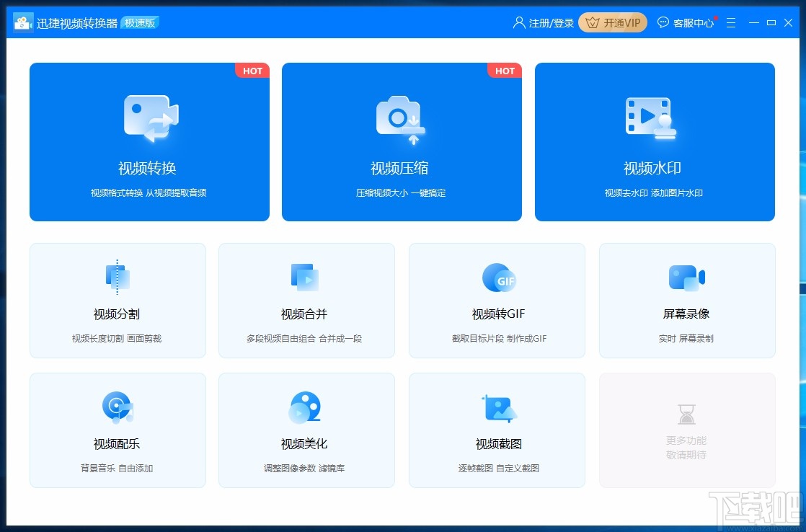Image resolution: width=806 pixels, height=532 pixels.
Task: Open the hamburger settings menu
Action: coord(730,22)
